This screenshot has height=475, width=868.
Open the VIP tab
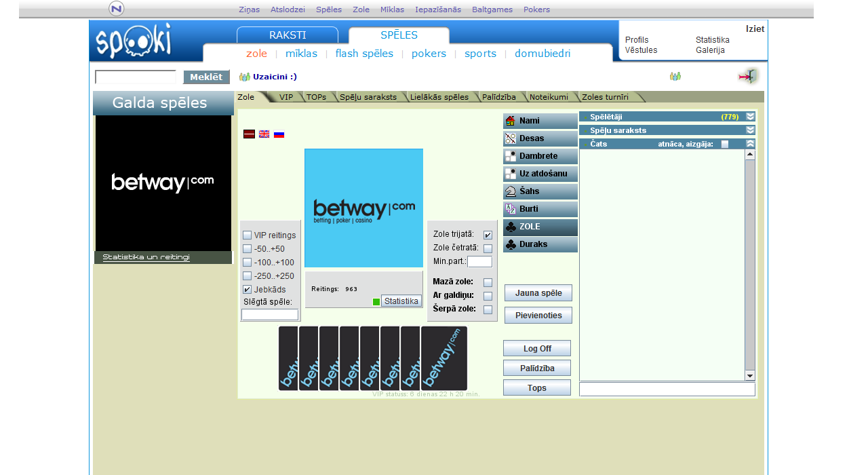286,97
